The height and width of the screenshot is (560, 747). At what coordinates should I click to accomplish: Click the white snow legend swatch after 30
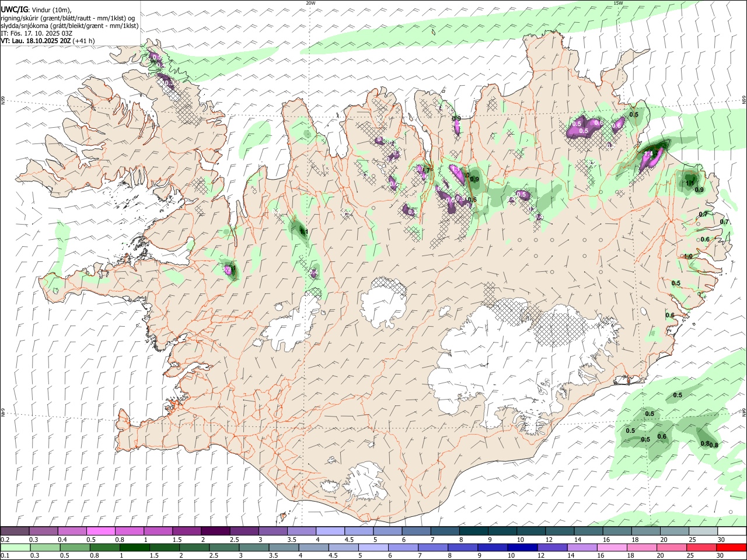[x=731, y=531]
